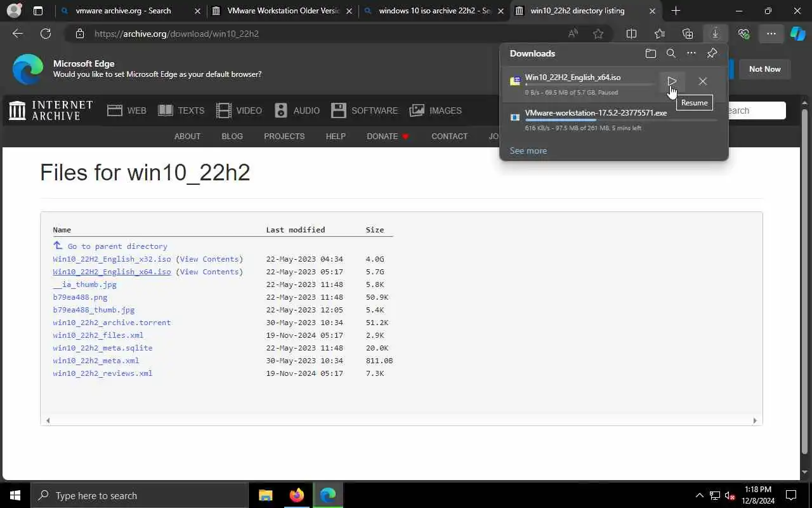This screenshot has height=508, width=812.
Task: Download Win10_22H2_English_x32.iso
Action: pyautogui.click(x=112, y=259)
